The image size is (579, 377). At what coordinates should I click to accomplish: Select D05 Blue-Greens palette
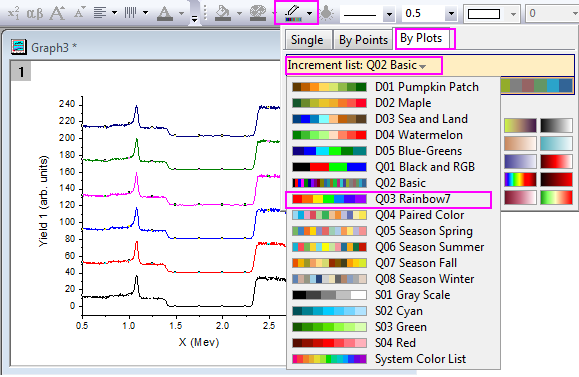(x=393, y=151)
